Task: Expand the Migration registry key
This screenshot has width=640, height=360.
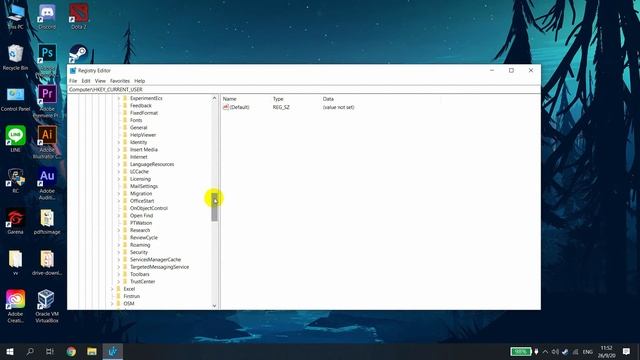Action: pyautogui.click(x=119, y=194)
